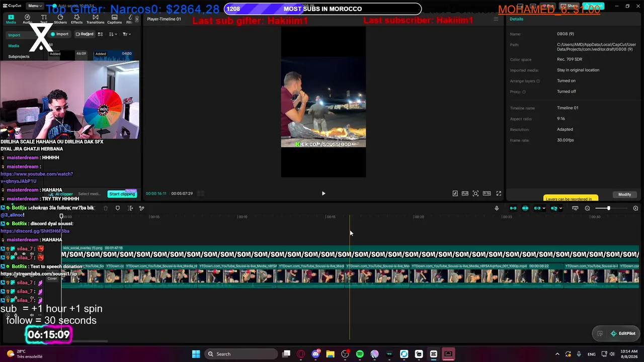Switch media panel view layout icon
Screen dimensions: 644x362
[100, 34]
